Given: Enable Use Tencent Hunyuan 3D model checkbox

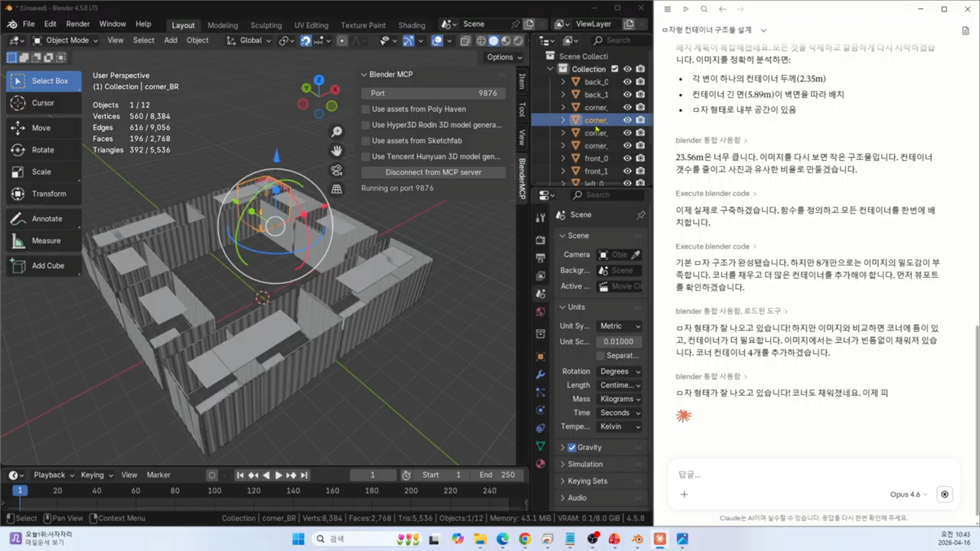Looking at the screenshot, I should (365, 157).
